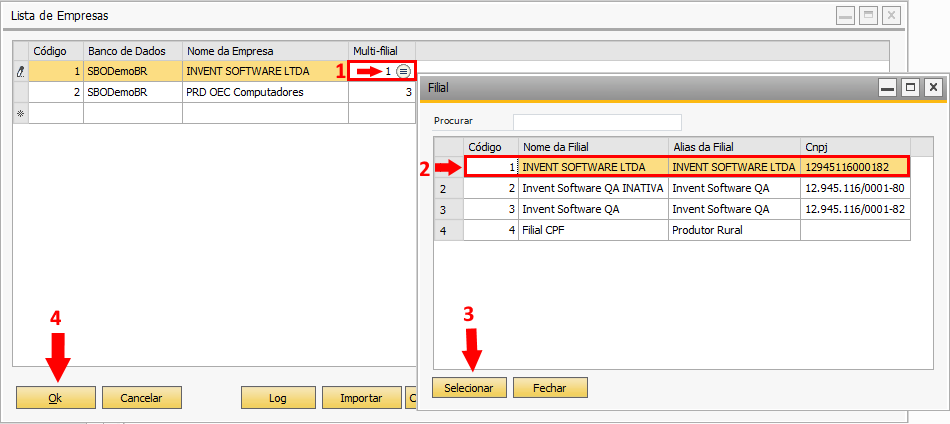Click the SBODemoBR cell in PRD OEC row
Screen dimensions: 950x424
133,93
